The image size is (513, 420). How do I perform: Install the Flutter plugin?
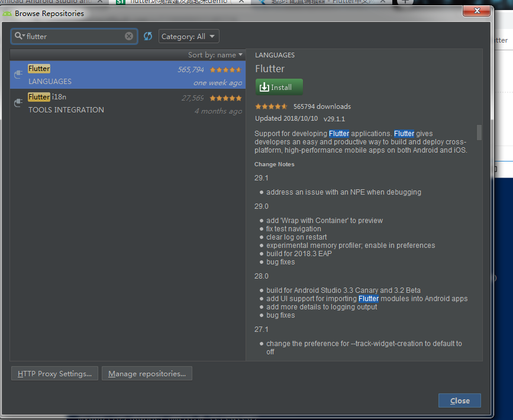pos(279,87)
